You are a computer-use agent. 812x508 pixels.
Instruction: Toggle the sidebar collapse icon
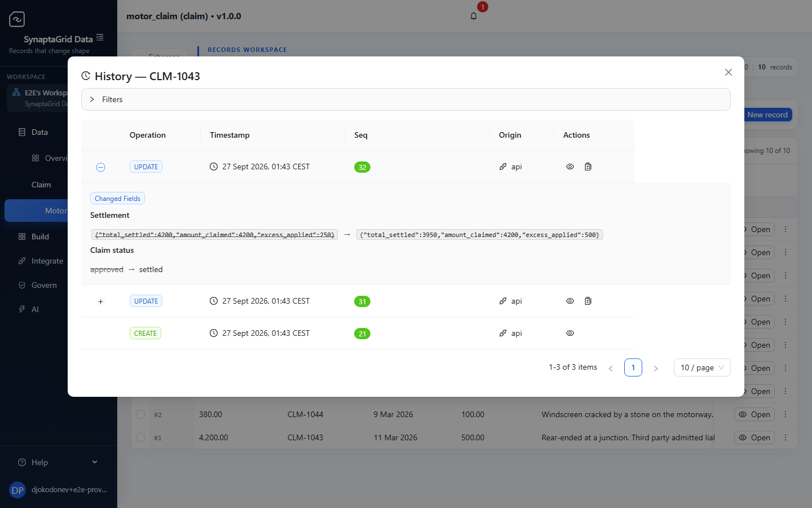pyautogui.click(x=100, y=37)
